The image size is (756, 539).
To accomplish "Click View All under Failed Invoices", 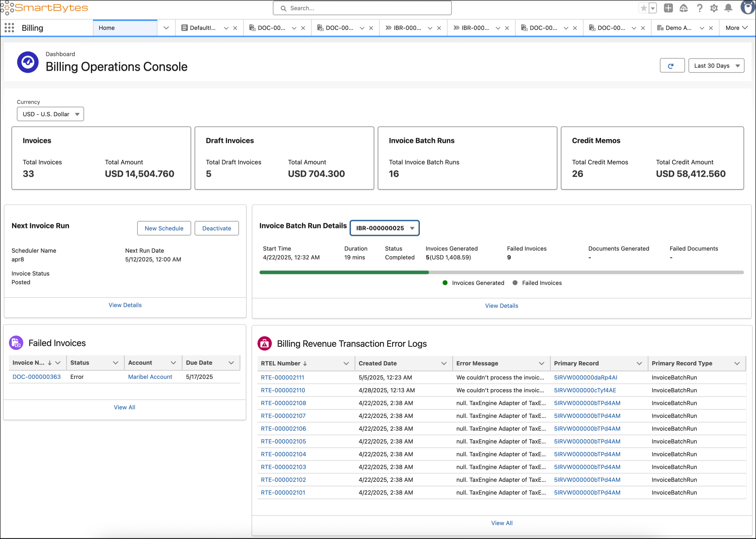I will coord(124,407).
